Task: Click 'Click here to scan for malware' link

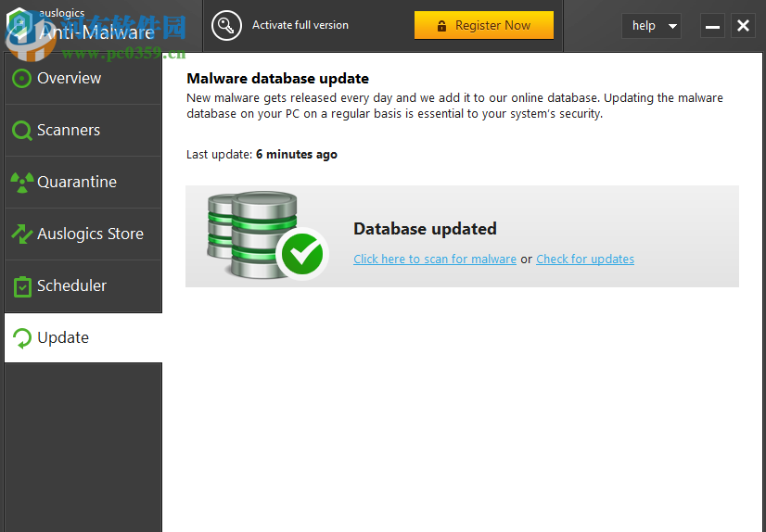Action: click(x=435, y=260)
